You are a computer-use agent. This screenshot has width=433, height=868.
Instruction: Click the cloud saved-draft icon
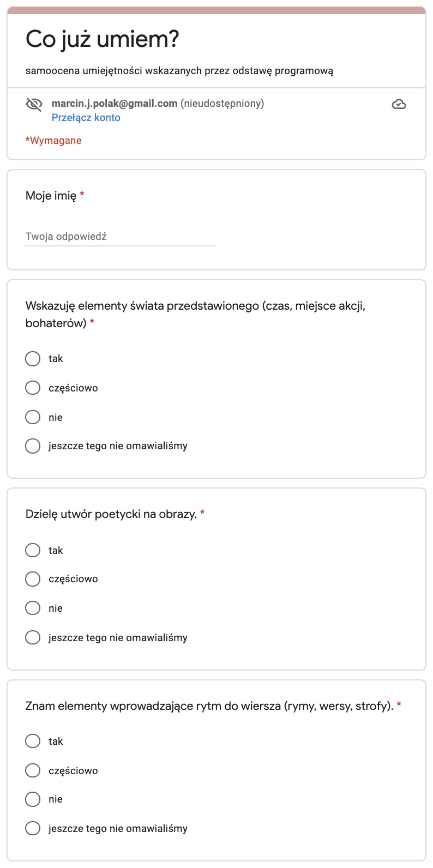[x=399, y=104]
